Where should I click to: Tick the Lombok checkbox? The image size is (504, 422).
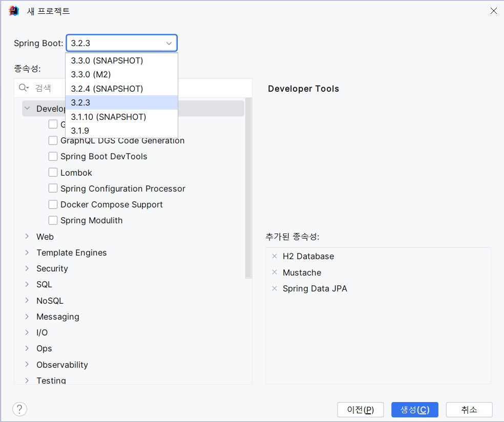tap(53, 172)
